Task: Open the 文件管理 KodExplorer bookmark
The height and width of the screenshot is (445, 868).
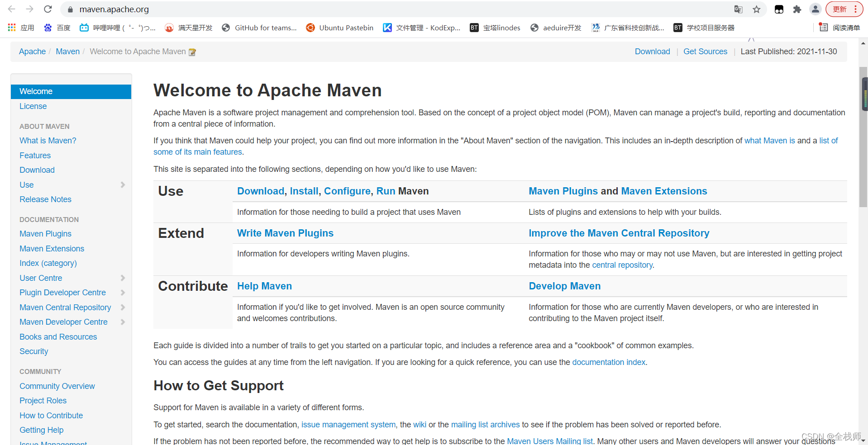Action: pos(422,28)
